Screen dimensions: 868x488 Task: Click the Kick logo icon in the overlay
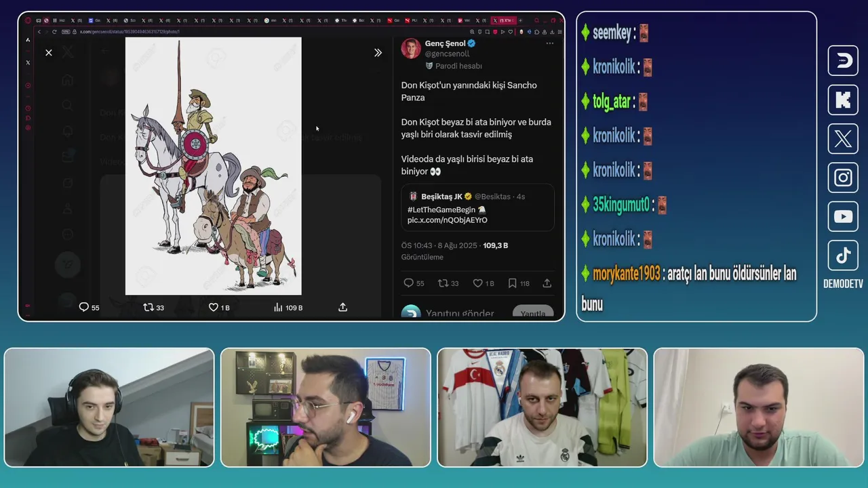coord(843,100)
